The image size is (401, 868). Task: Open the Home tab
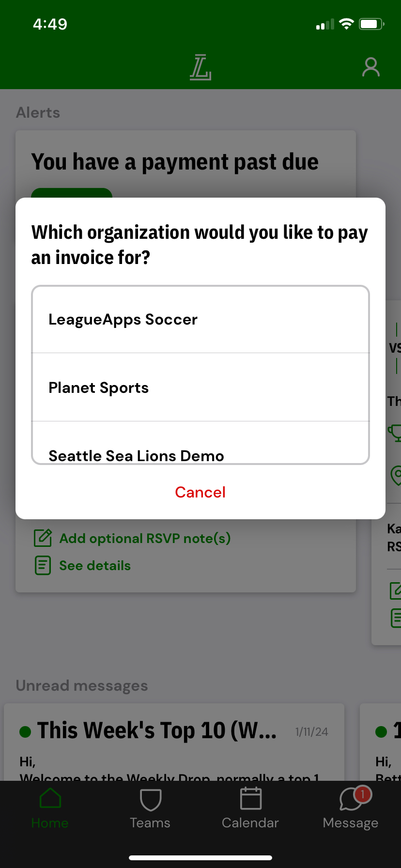point(50,807)
